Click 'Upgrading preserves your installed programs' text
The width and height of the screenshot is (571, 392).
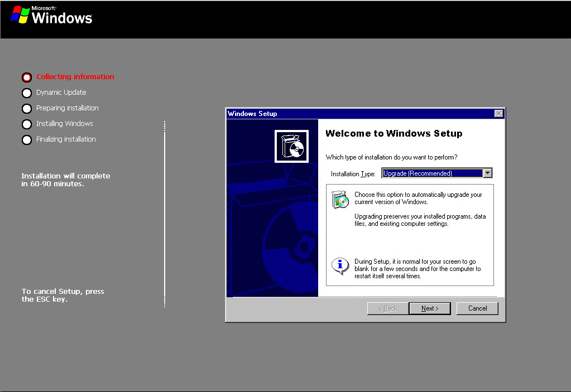pyautogui.click(x=420, y=220)
